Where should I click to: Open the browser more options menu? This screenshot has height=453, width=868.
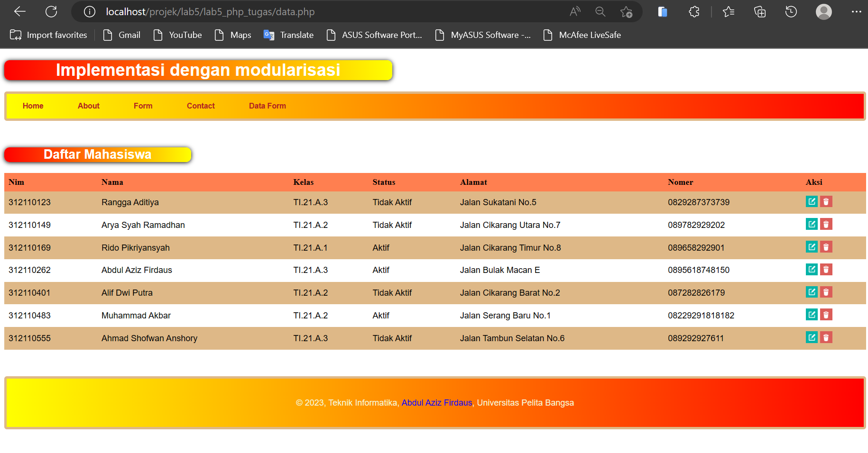(x=857, y=11)
